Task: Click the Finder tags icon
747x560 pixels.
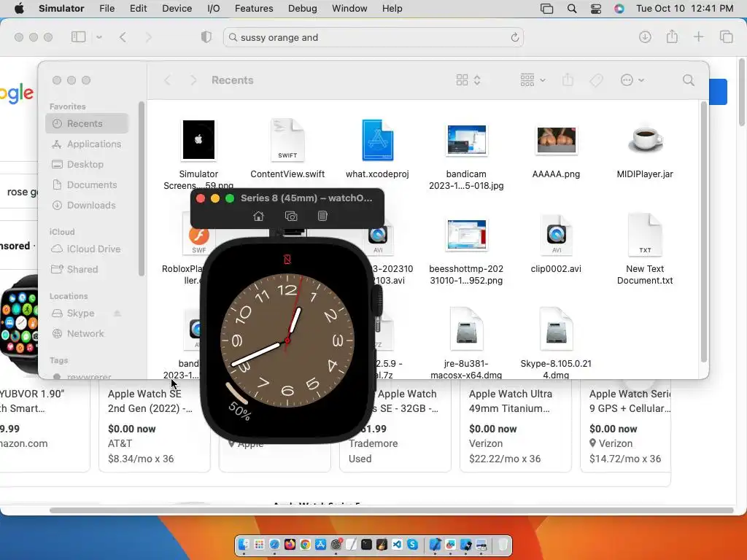Action: coord(596,80)
